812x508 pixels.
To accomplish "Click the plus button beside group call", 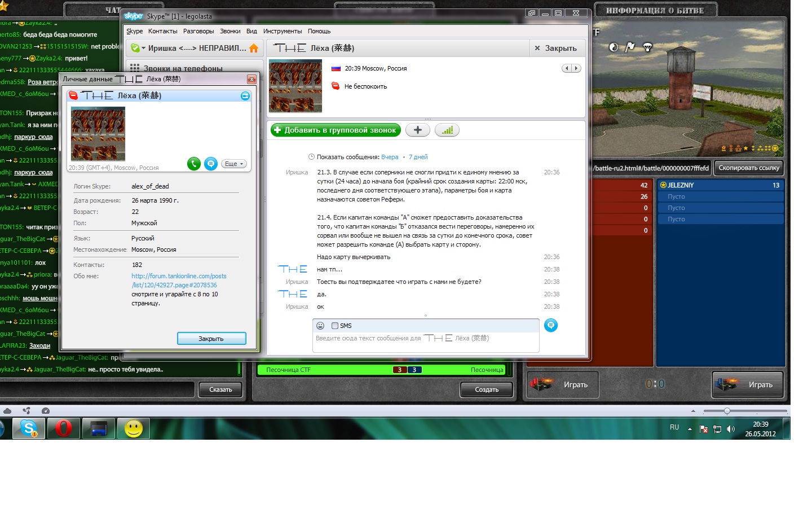I will pyautogui.click(x=418, y=130).
